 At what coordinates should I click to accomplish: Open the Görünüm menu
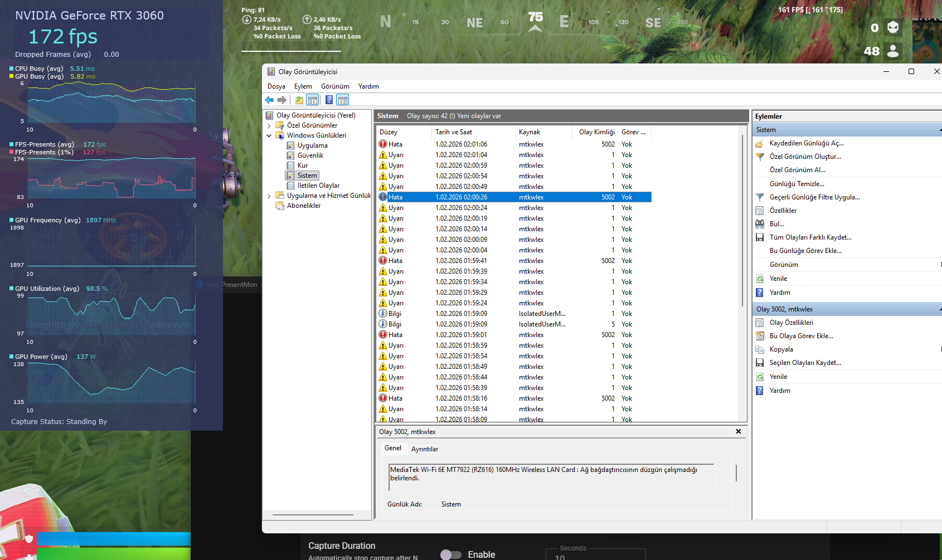335,86
